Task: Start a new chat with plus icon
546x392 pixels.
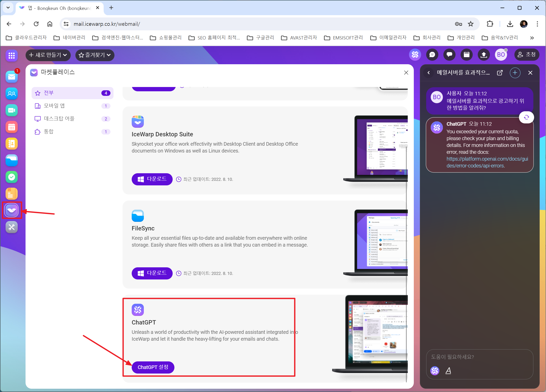Action: (x=515, y=73)
